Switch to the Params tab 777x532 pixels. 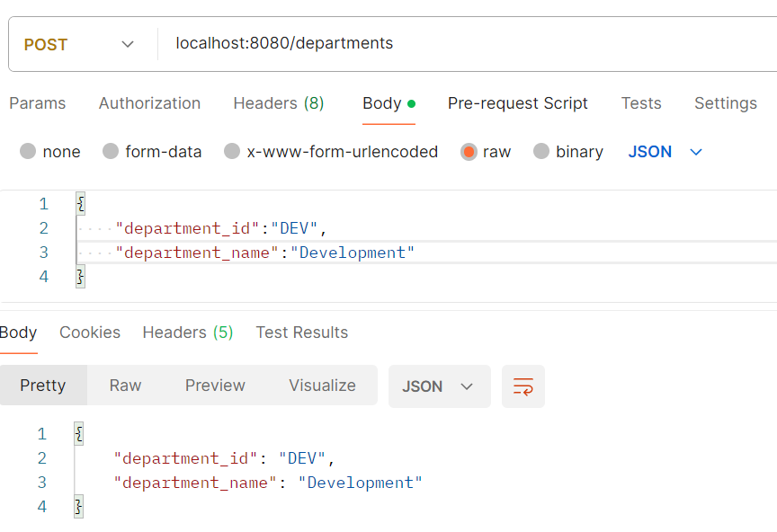(38, 103)
